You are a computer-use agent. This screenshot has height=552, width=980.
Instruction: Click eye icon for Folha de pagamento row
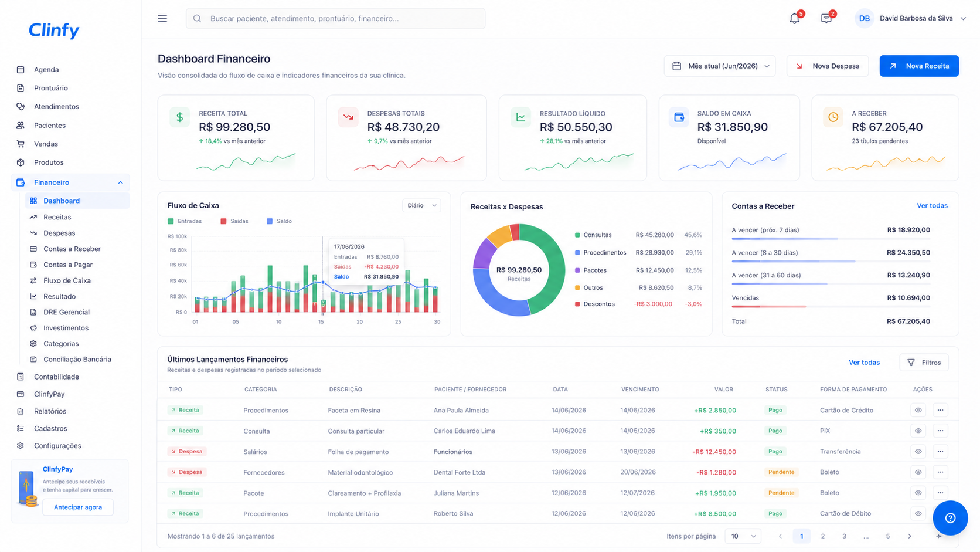tap(918, 451)
